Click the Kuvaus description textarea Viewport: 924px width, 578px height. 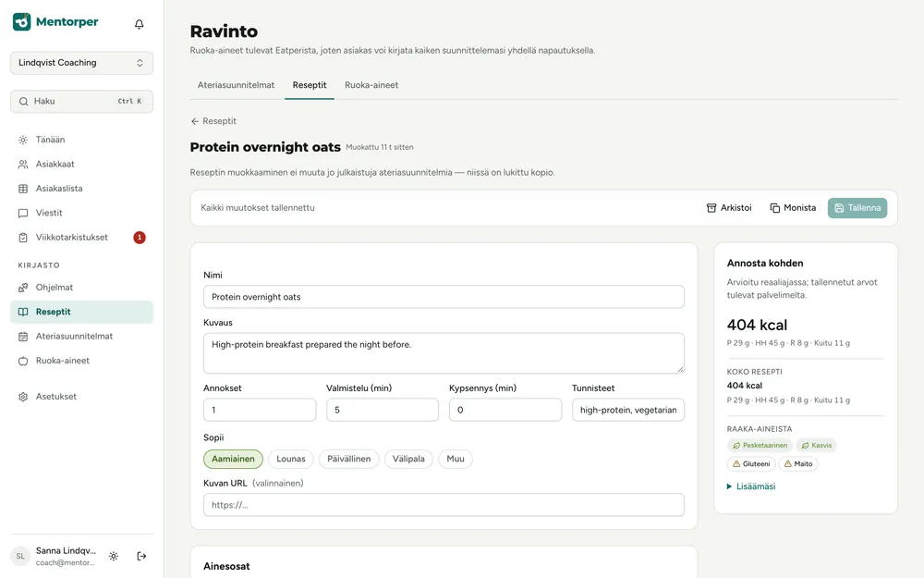click(444, 353)
